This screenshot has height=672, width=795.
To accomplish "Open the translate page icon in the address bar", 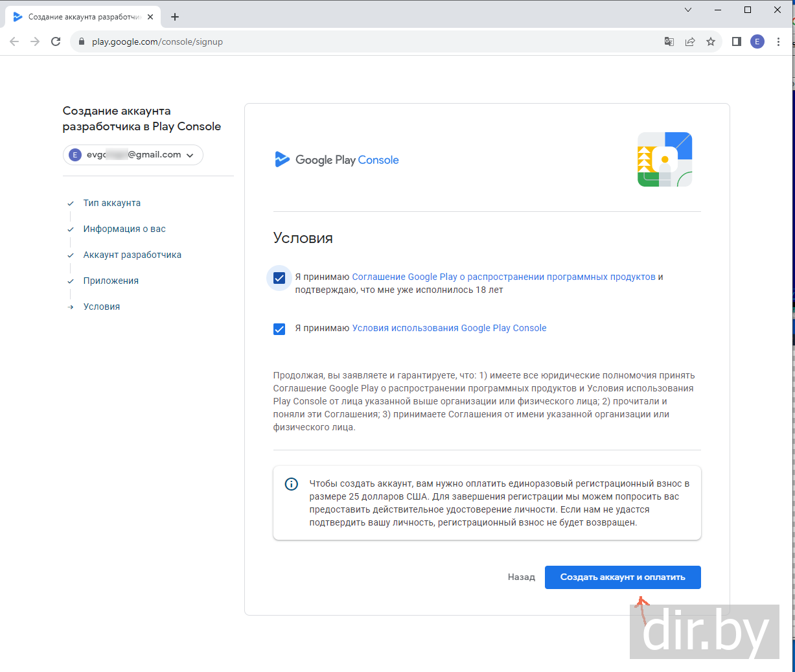I will (x=669, y=41).
